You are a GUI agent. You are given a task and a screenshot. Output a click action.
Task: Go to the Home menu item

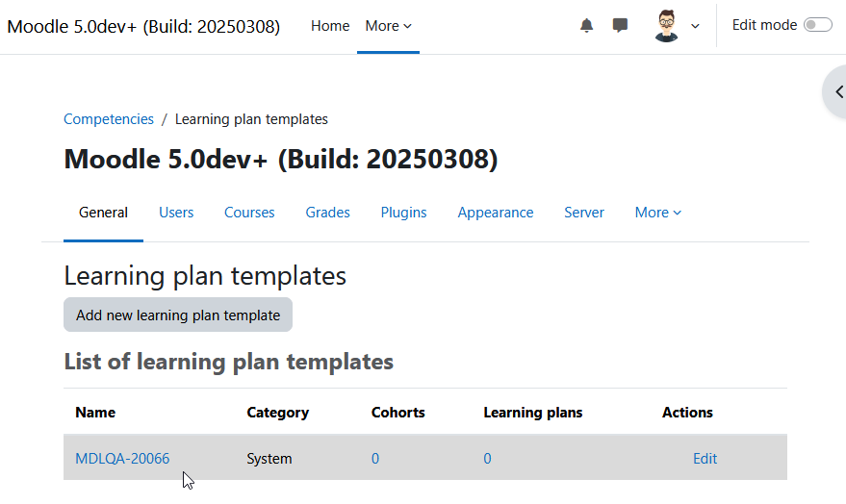(x=330, y=26)
